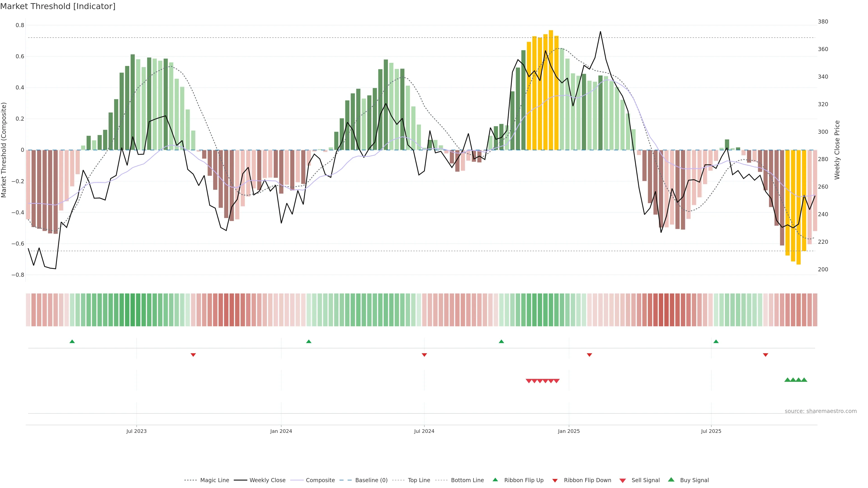Click the Jan 2025 axis label
The width and height of the screenshot is (868, 488).
click(569, 431)
